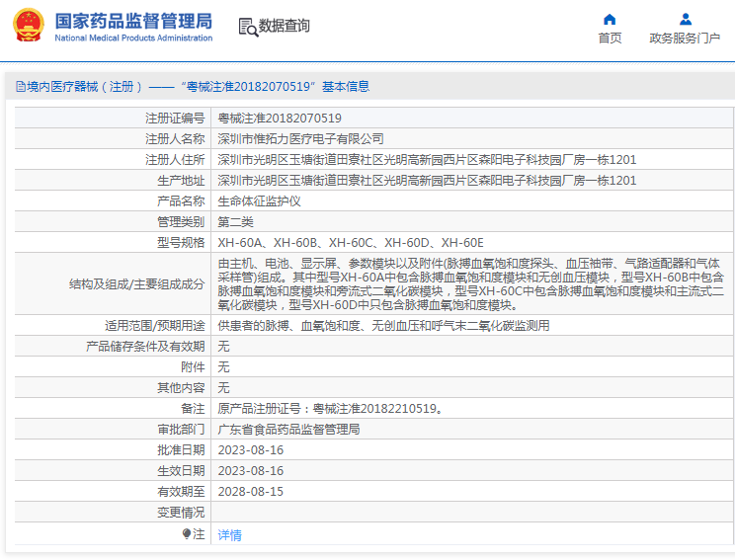Viewport: 735px width, 560px height.
Task: Click 无 in 其他内容 row
Action: (x=223, y=387)
